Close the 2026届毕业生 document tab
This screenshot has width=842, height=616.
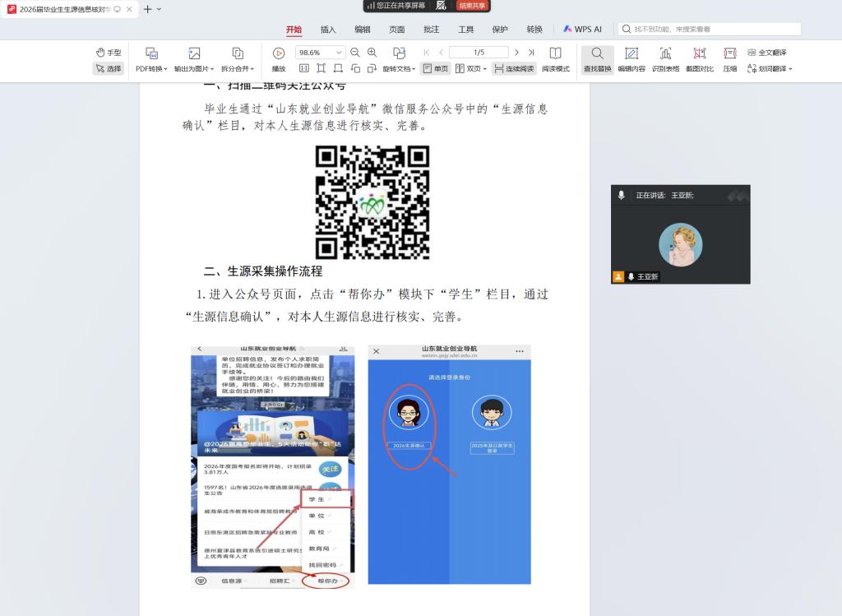pyautogui.click(x=129, y=9)
